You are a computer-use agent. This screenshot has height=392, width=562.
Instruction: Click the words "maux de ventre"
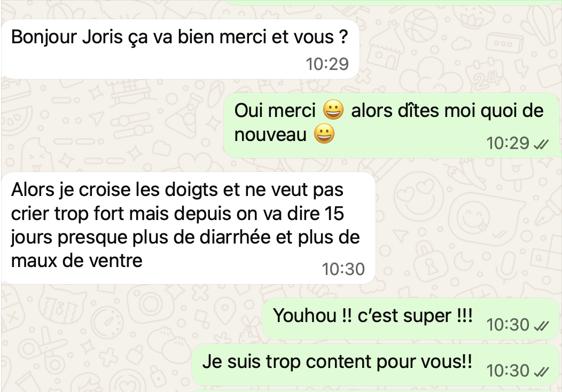coord(77,261)
